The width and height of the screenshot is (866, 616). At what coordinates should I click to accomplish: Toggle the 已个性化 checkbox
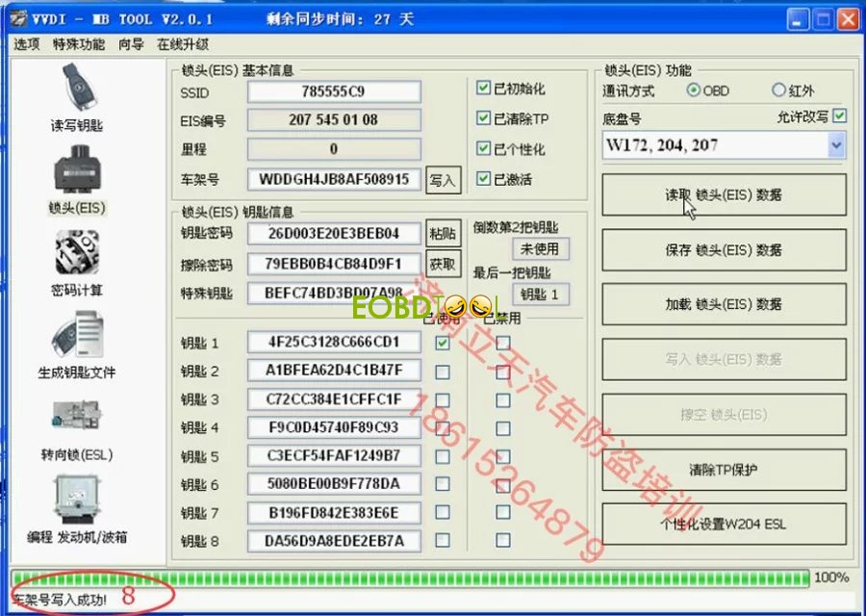pyautogui.click(x=483, y=148)
